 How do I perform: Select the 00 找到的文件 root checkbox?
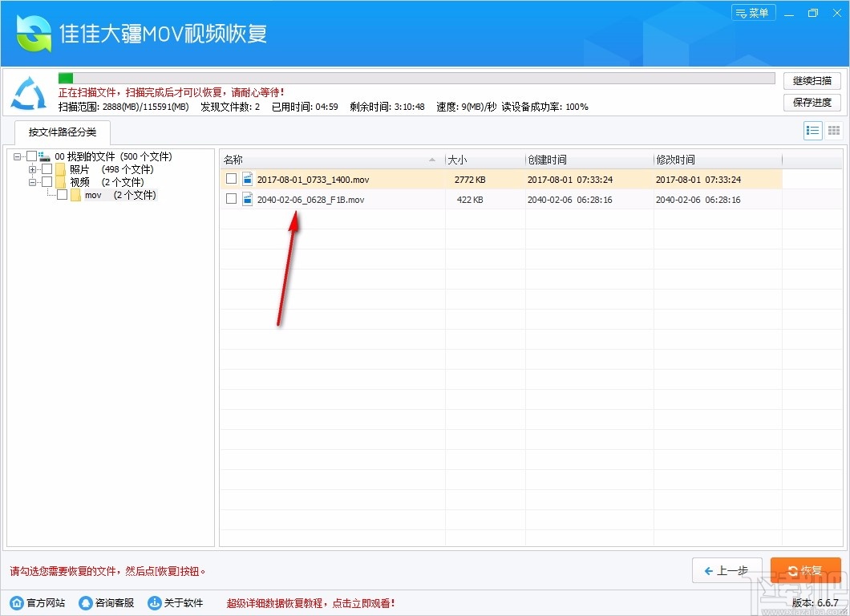(x=32, y=156)
